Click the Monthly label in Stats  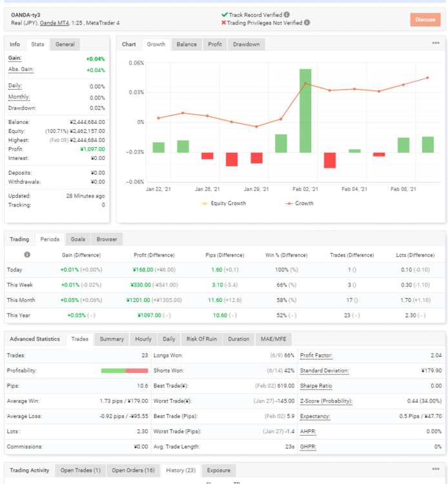19,97
